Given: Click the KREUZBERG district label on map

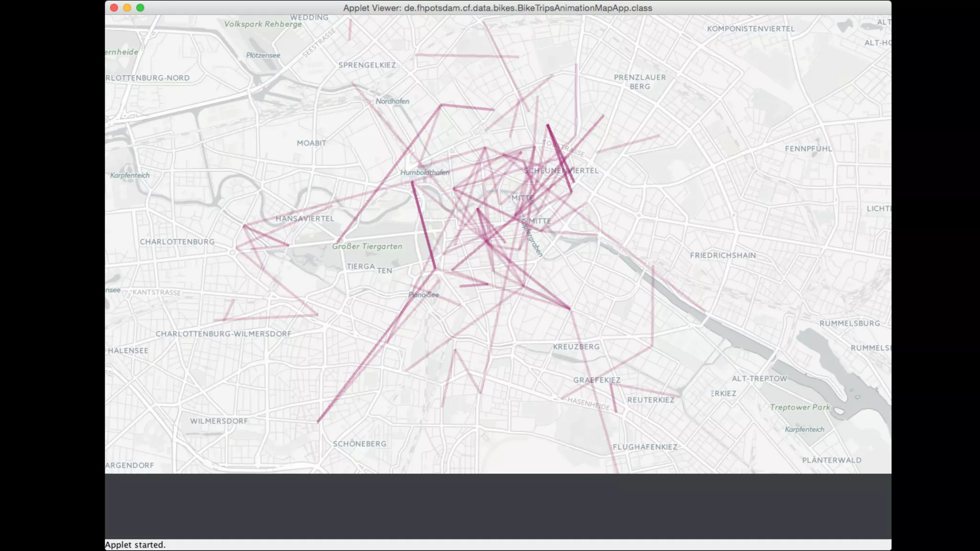Looking at the screenshot, I should (576, 347).
